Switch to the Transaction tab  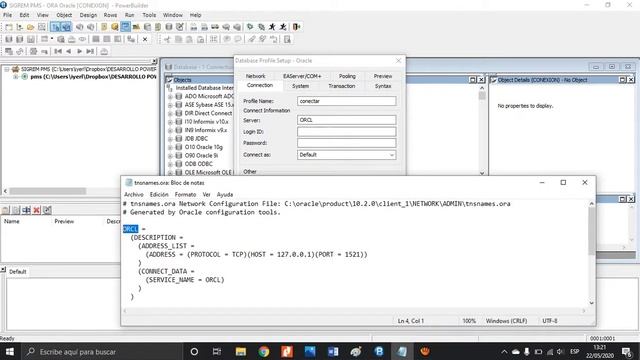click(342, 86)
